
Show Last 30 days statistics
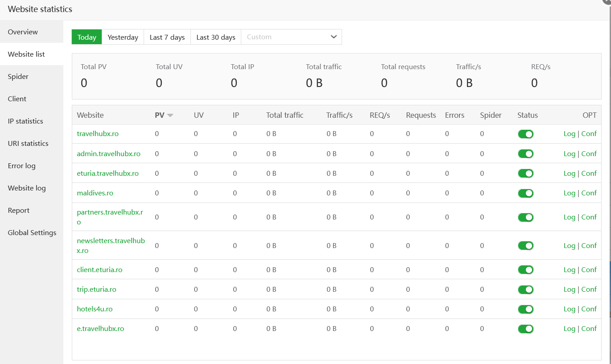(x=215, y=37)
